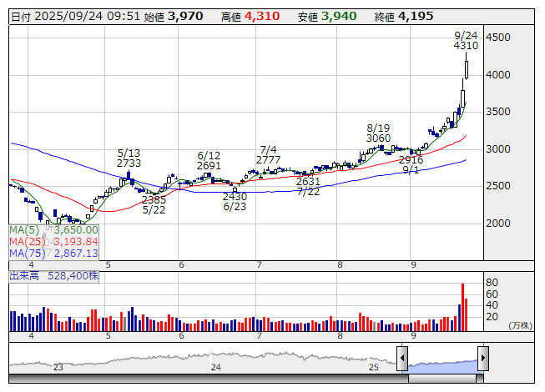545x392 pixels.
Task: Click the scrollbar track left of the thumb
Action: pos(209,379)
